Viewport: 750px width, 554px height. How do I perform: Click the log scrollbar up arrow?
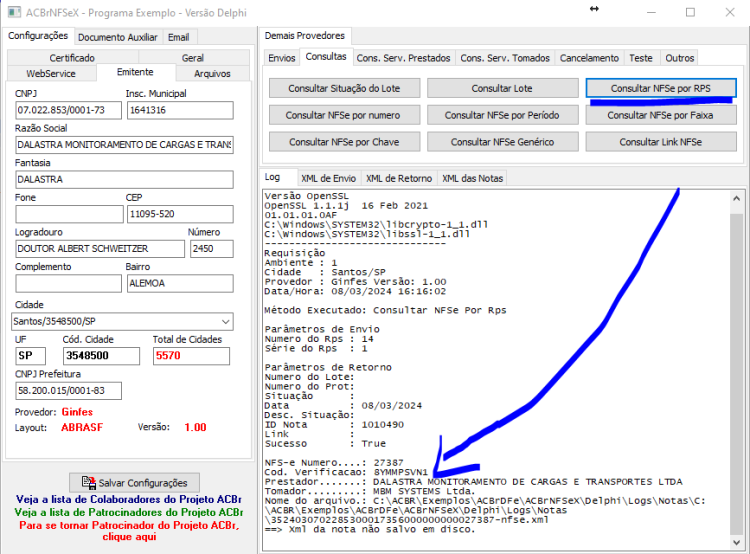737,198
